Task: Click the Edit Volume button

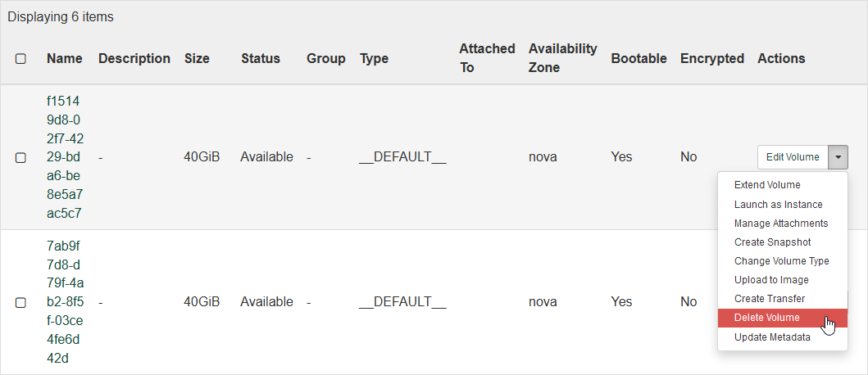Action: [x=792, y=157]
